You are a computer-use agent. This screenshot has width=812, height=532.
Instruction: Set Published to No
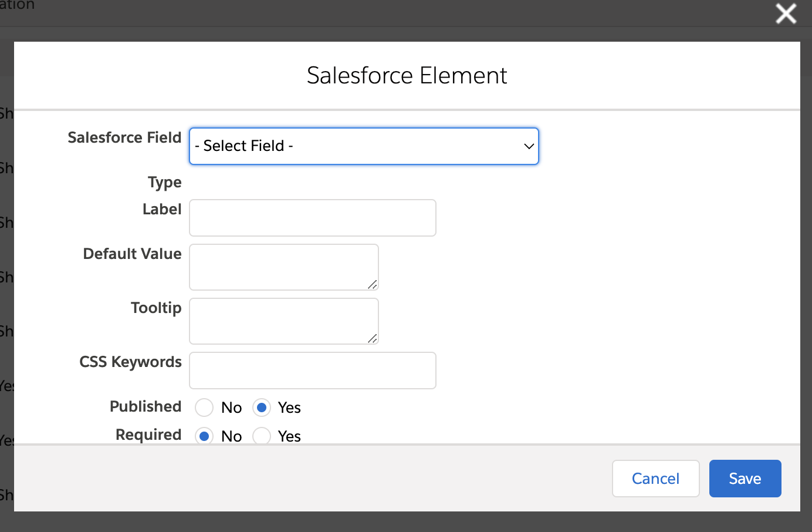[x=204, y=408]
